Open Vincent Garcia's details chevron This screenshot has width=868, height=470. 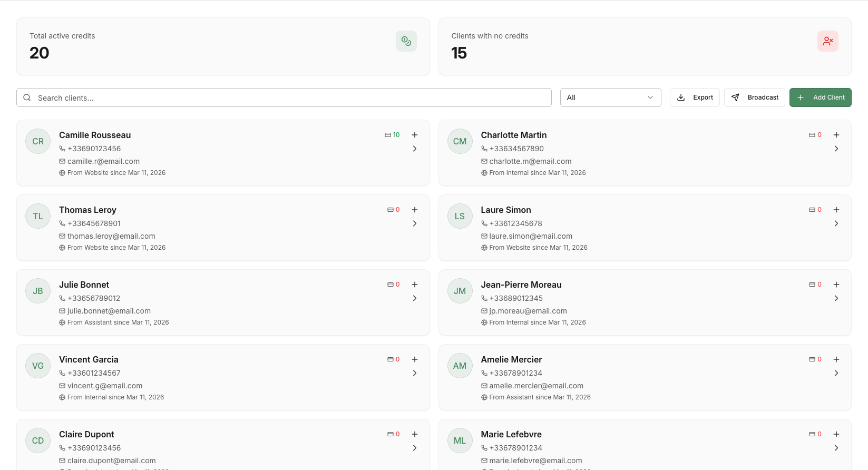(x=415, y=373)
